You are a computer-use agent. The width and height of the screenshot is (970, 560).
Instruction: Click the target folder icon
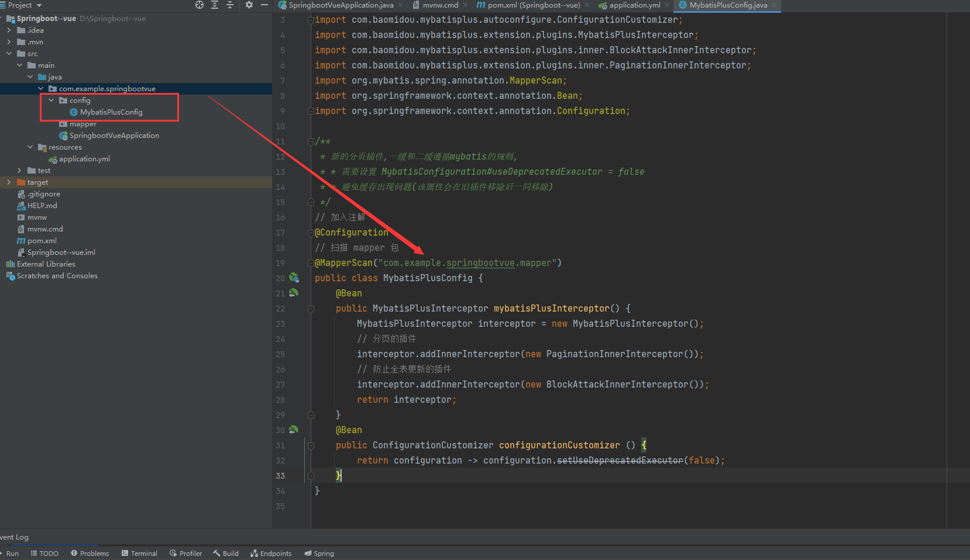click(x=21, y=182)
